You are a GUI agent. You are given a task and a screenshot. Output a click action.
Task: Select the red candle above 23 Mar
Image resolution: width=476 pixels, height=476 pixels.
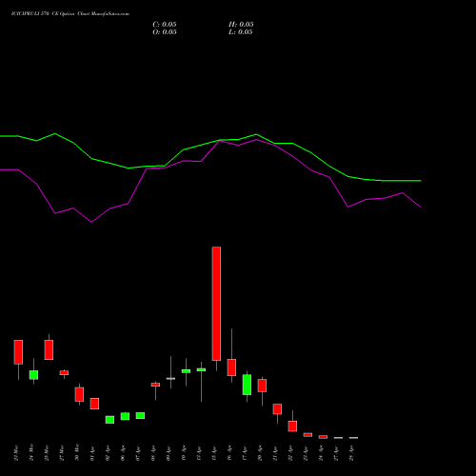tap(18, 352)
